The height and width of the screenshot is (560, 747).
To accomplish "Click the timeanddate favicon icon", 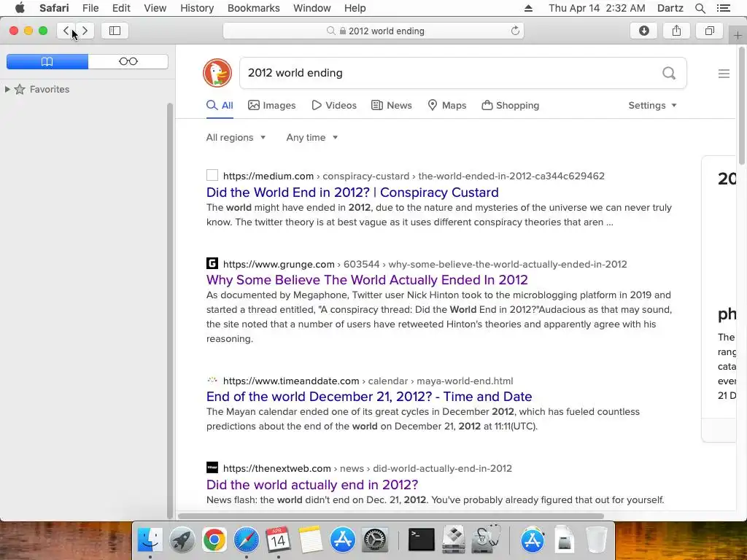I will (x=212, y=380).
